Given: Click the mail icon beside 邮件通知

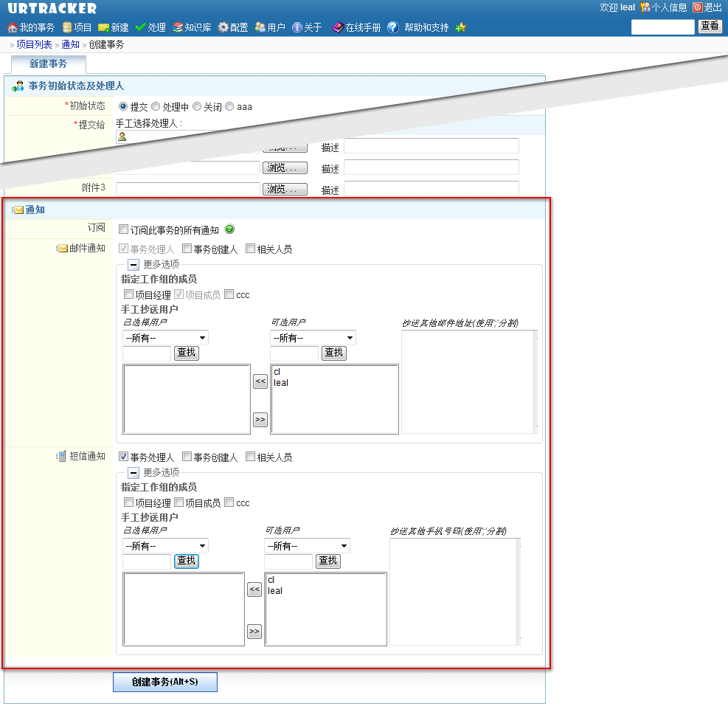Looking at the screenshot, I should click(x=62, y=249).
